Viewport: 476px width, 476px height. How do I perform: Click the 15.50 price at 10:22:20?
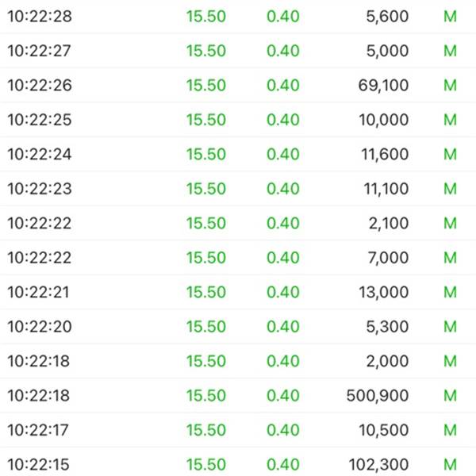click(x=206, y=327)
